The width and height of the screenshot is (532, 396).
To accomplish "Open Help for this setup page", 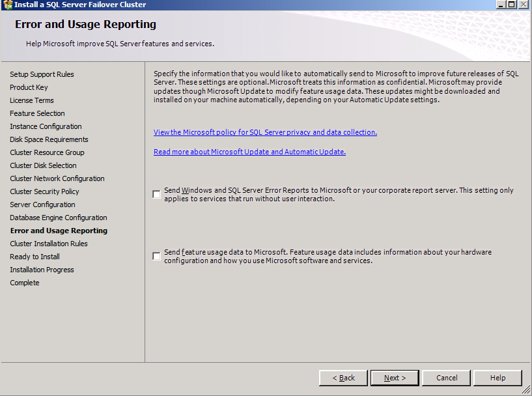I will tap(497, 378).
